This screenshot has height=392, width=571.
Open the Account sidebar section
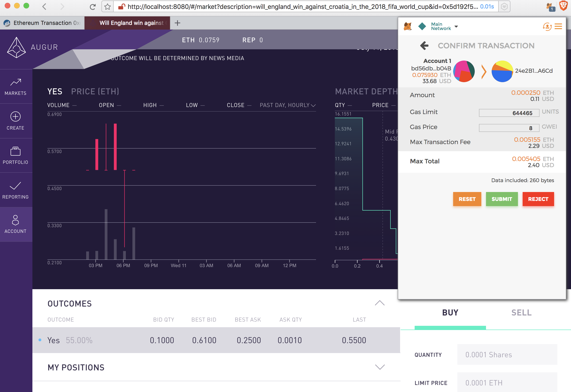click(x=15, y=224)
